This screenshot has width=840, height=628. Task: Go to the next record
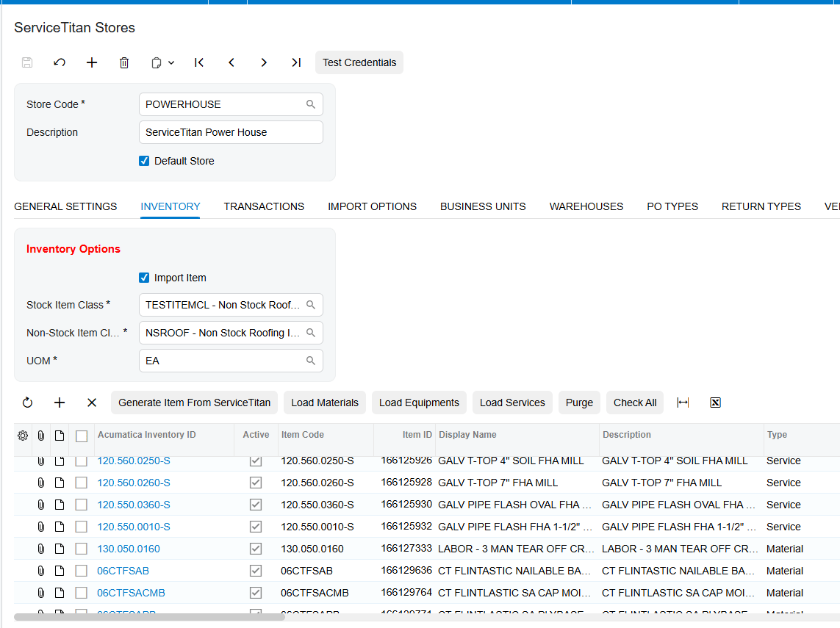point(264,62)
